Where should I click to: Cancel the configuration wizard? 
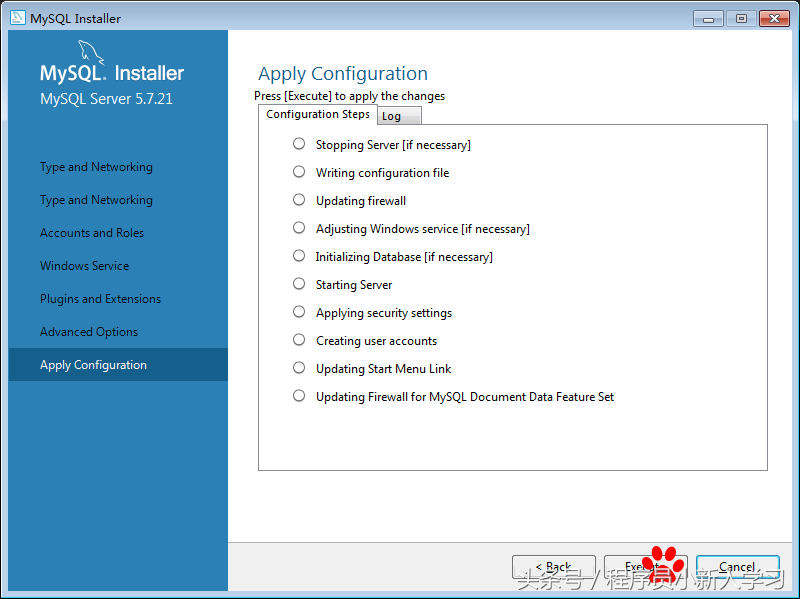click(x=737, y=567)
